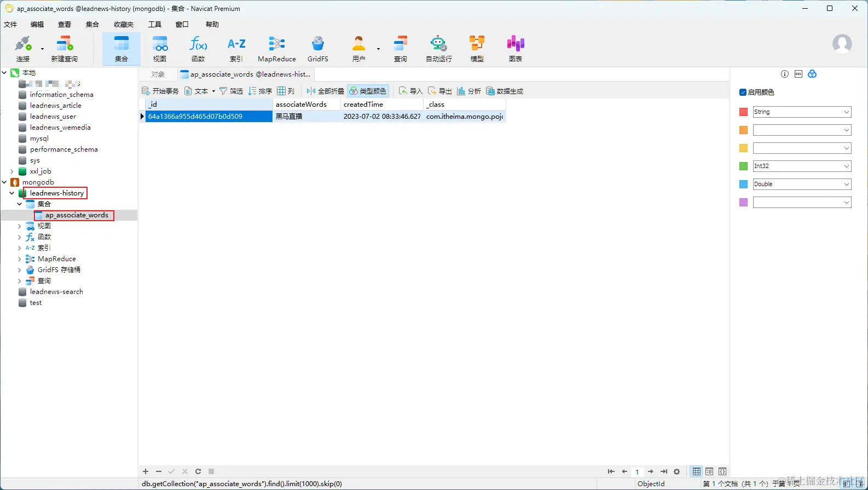Expand the 视图 tree node
Image resolution: width=868 pixels, height=490 pixels.
(x=20, y=226)
